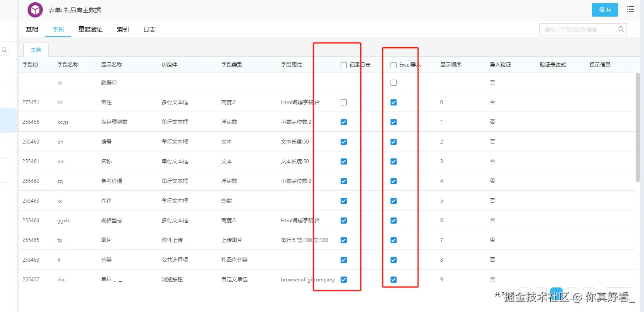Image resolution: width=644 pixels, height=312 pixels.
Task: Disable 记录日志 for ggxh 规格型号 row
Action: pos(344,221)
